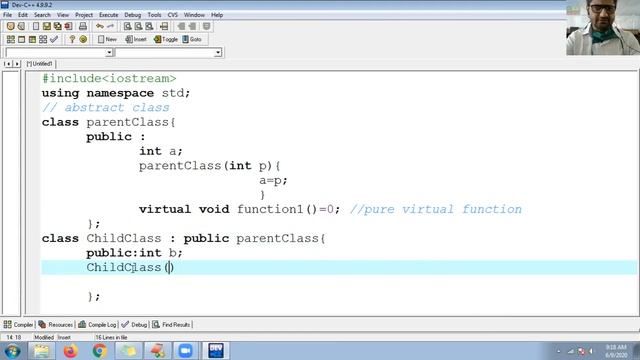Click the Rebuild All icon
Screen dimensions: 640x360
[43, 39]
